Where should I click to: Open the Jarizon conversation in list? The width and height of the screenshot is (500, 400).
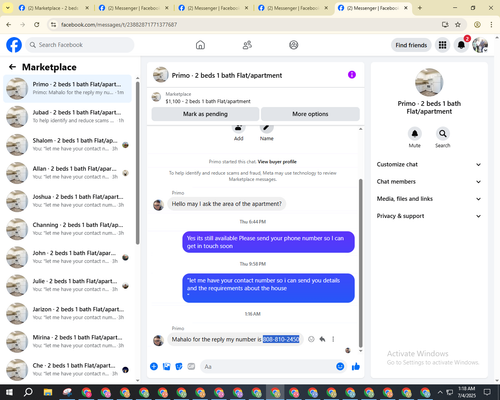(x=68, y=313)
